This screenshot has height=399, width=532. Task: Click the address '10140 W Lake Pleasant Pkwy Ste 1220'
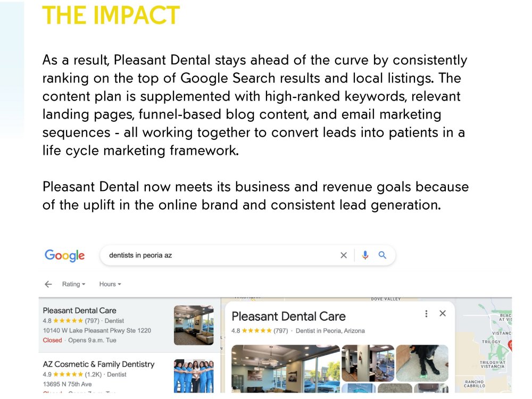click(x=97, y=330)
